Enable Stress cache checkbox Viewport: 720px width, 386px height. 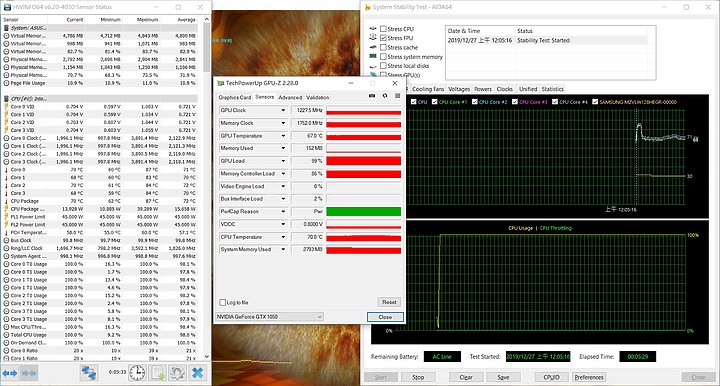point(383,47)
